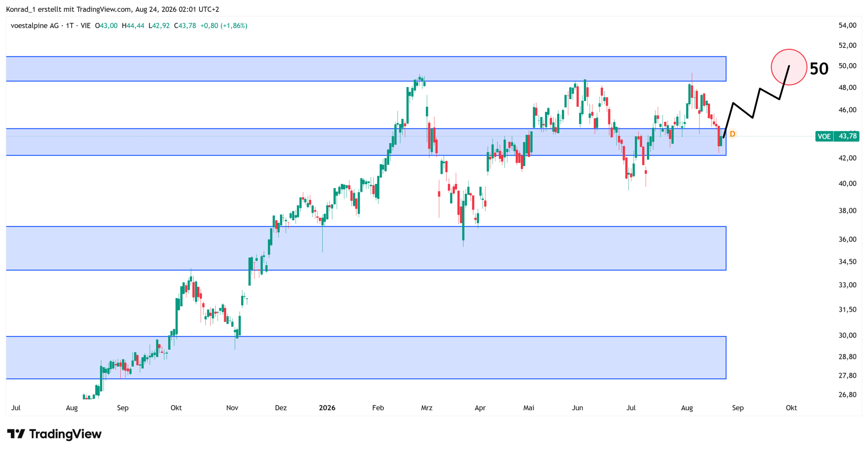Click the Apr label on time axis
868x452 pixels.
point(480,408)
